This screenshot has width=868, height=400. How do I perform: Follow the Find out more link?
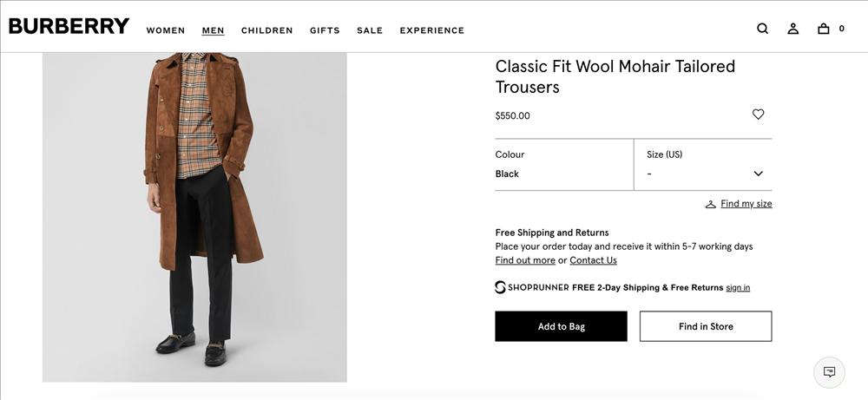coord(525,260)
